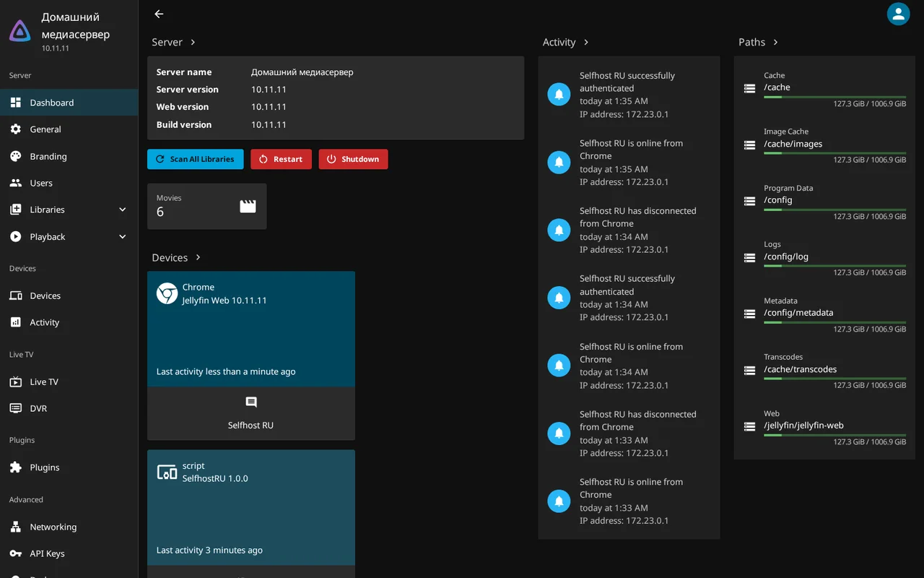
Task: Click 'Last activity 3 minutes ago' text
Action: pyautogui.click(x=209, y=551)
